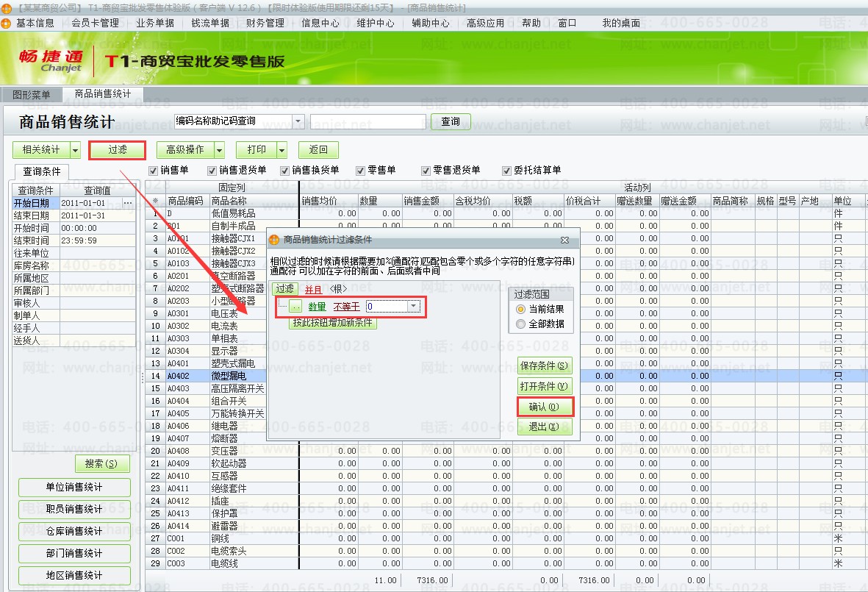The image size is (868, 592).
Task: Click the 查询 button next to search box
Action: [x=451, y=121]
